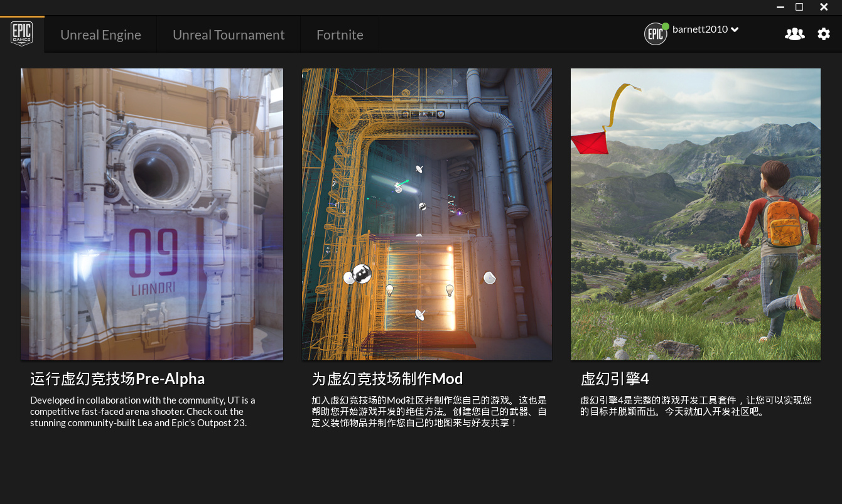This screenshot has width=842, height=504.
Task: Click the Epic Games logo home icon
Action: click(x=21, y=34)
